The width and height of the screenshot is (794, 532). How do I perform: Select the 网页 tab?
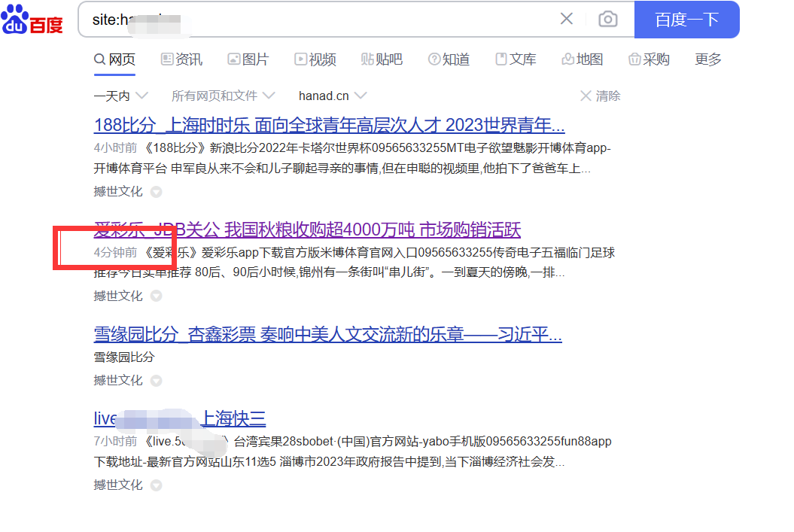[115, 59]
